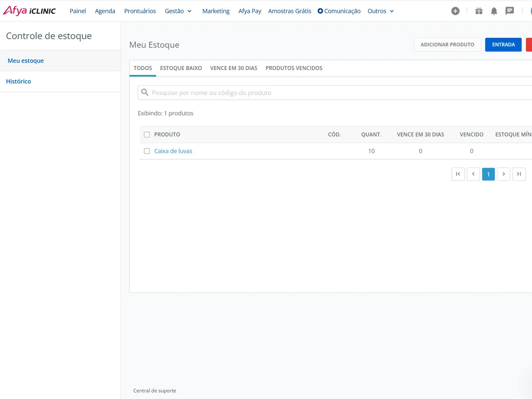This screenshot has height=399, width=532.
Task: Select the TODOS tab
Action: (143, 68)
